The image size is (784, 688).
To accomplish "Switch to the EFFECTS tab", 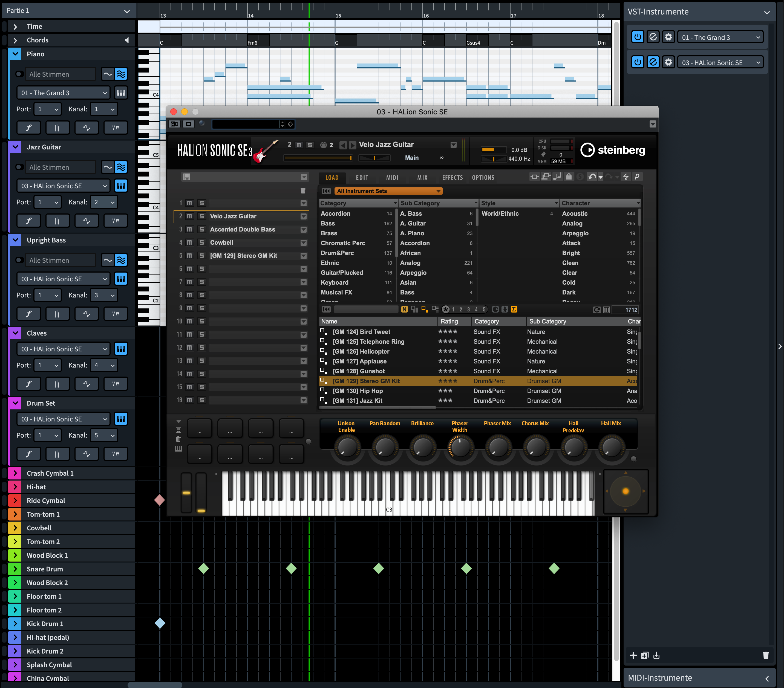I will (452, 178).
